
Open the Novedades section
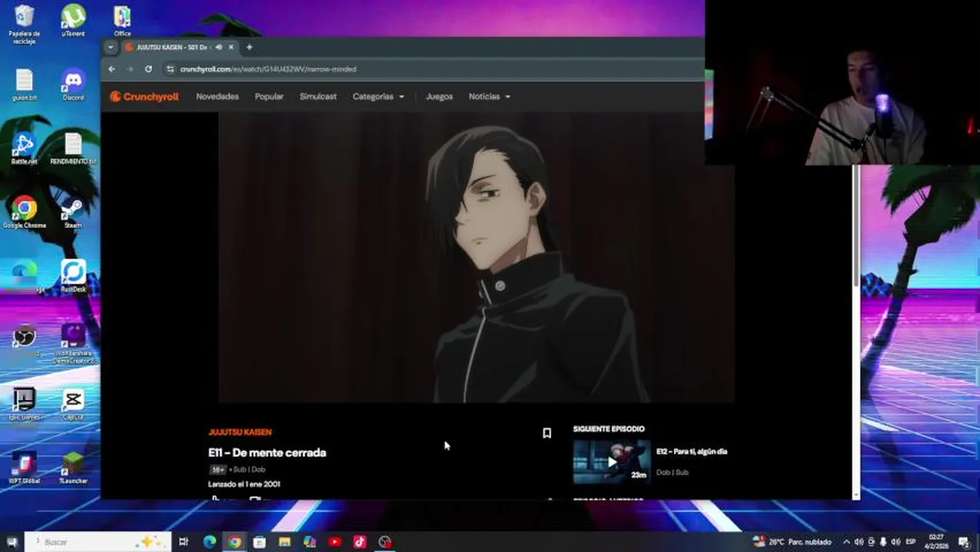coord(217,97)
